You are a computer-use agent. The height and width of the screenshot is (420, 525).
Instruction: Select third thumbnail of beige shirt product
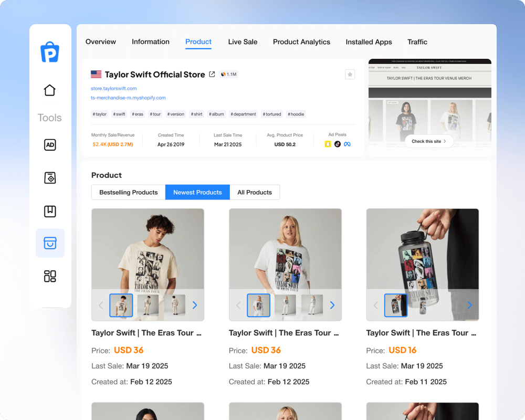[x=174, y=305]
